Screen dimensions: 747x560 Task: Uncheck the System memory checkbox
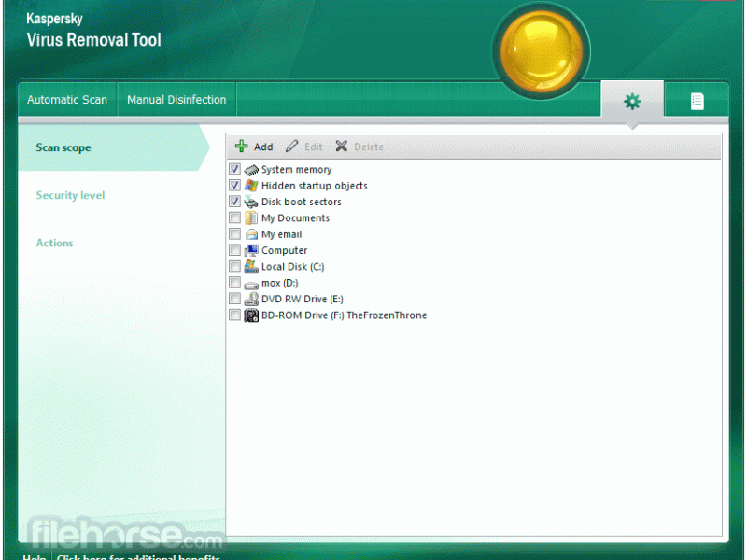coord(234,169)
